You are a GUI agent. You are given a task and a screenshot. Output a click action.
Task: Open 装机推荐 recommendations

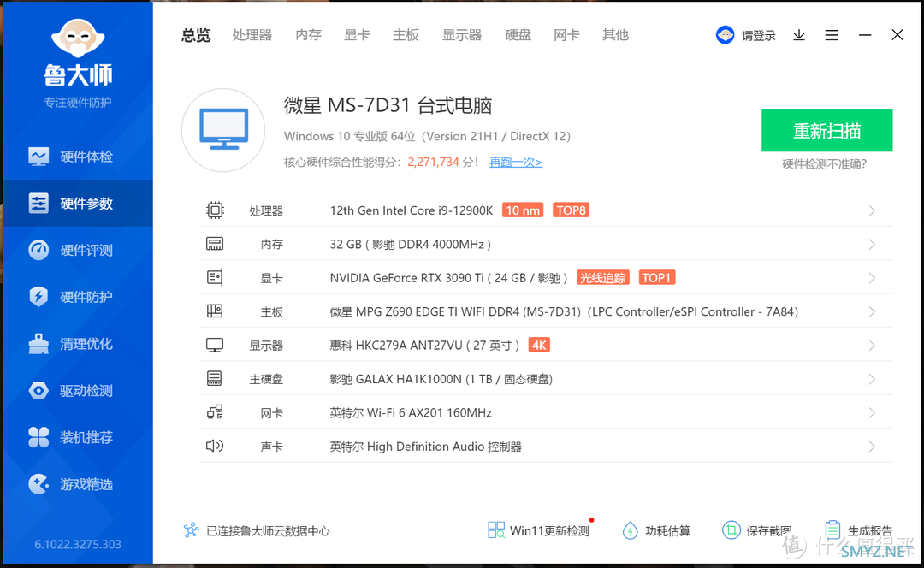tap(78, 437)
